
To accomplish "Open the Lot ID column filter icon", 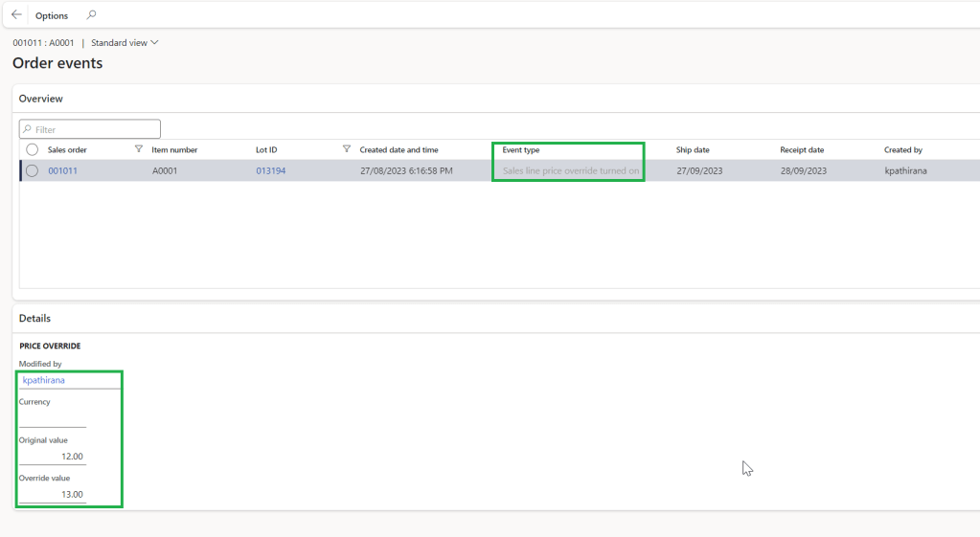I will (347, 149).
